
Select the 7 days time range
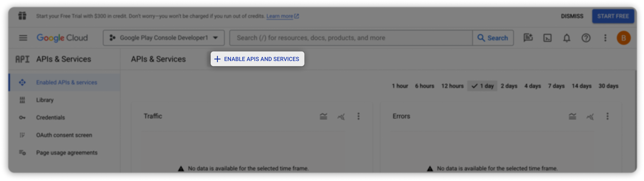coord(556,86)
